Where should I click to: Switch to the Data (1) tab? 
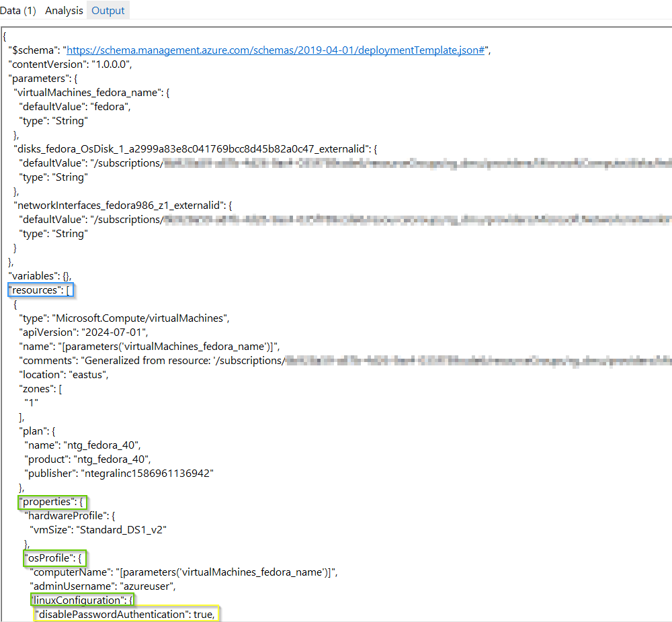click(18, 11)
